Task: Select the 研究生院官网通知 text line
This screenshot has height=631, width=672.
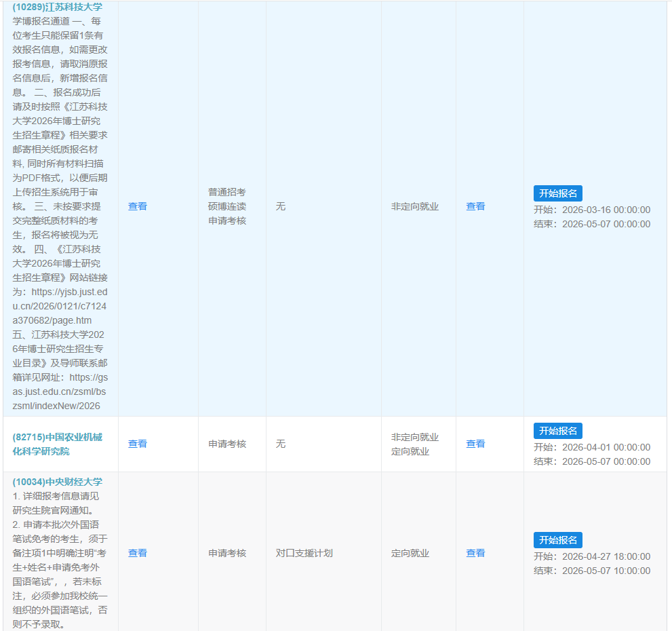Action: (x=53, y=510)
